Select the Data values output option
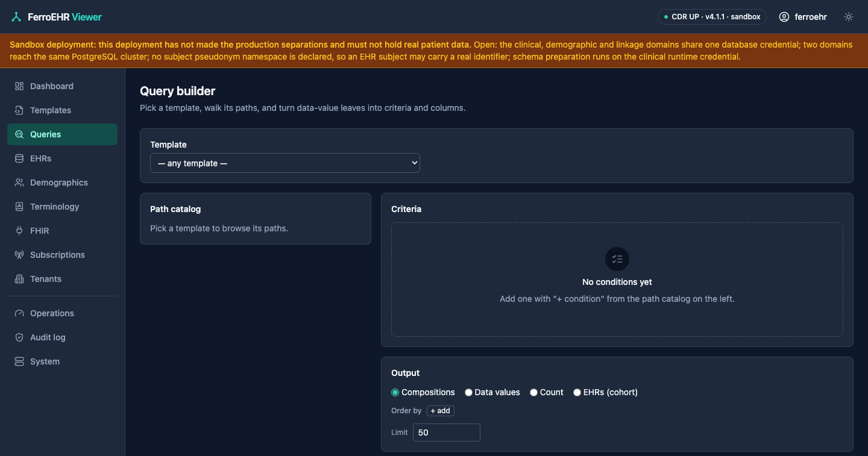The height and width of the screenshot is (456, 868). [x=468, y=392]
